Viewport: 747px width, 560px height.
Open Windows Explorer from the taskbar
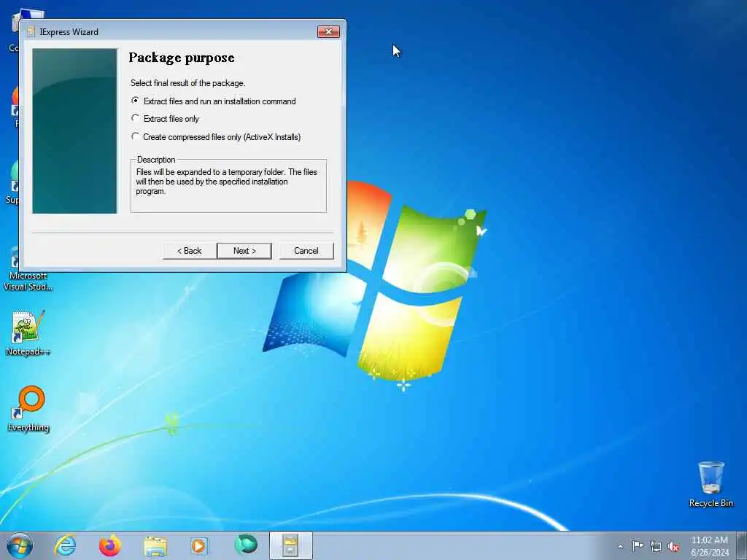[x=155, y=545]
